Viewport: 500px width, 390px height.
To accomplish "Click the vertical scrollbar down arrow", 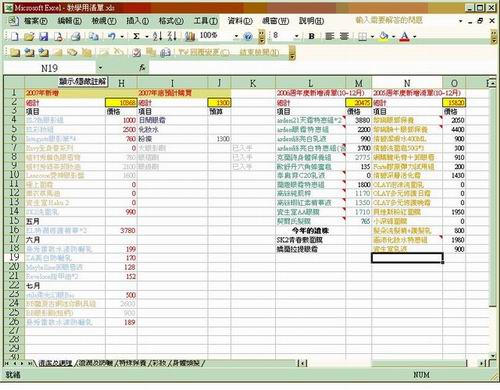I will [x=493, y=355].
